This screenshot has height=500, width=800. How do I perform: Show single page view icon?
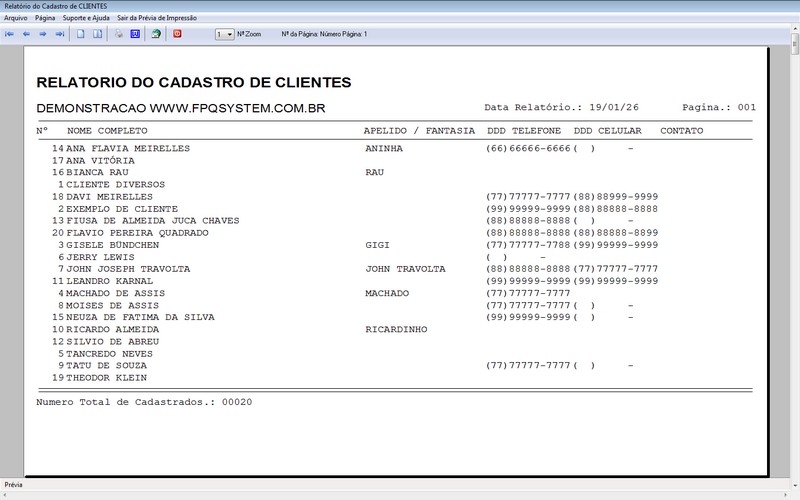[81, 34]
